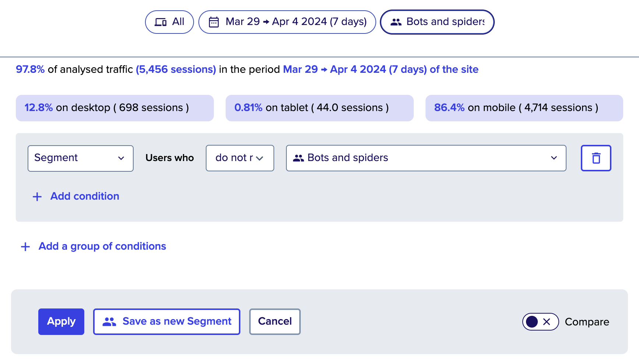Click the Cancel button
Screen dimensions: 639x364
coord(275,321)
